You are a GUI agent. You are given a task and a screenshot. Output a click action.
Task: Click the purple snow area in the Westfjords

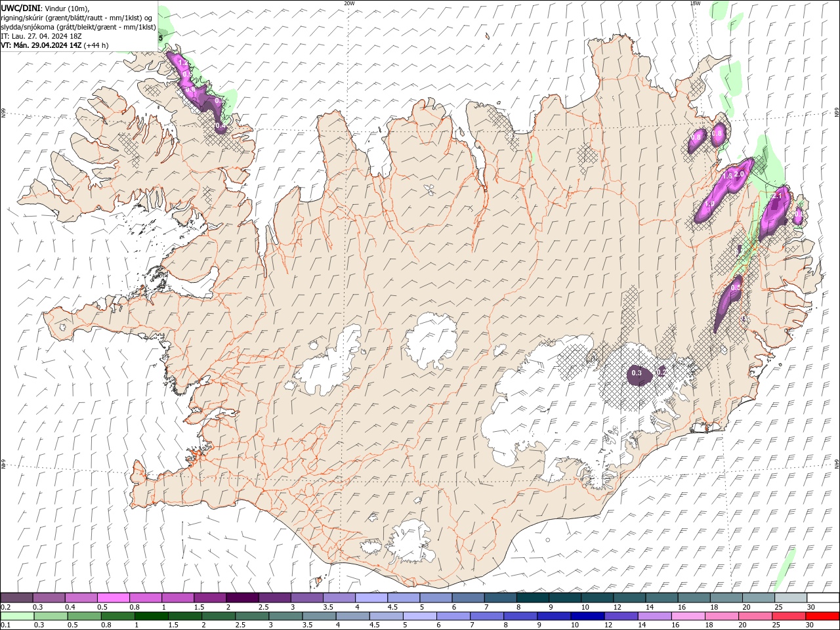point(197,92)
